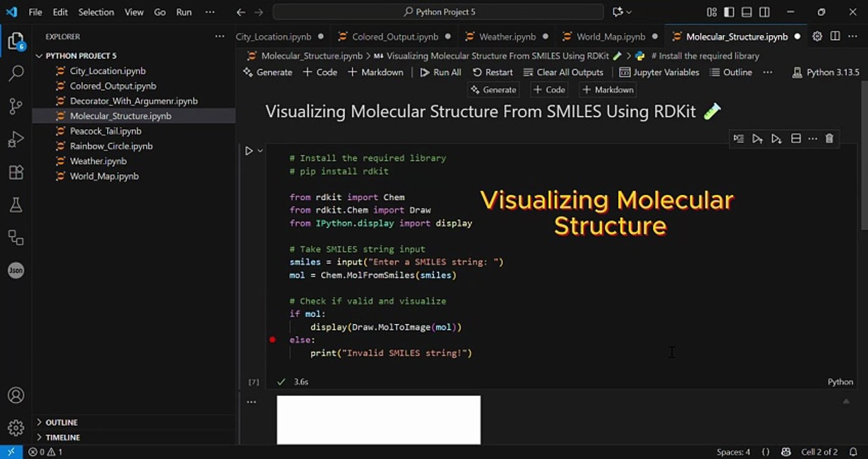This screenshot has height=459, width=868.
Task: Click Spaces: 4 in status bar
Action: 733,452
